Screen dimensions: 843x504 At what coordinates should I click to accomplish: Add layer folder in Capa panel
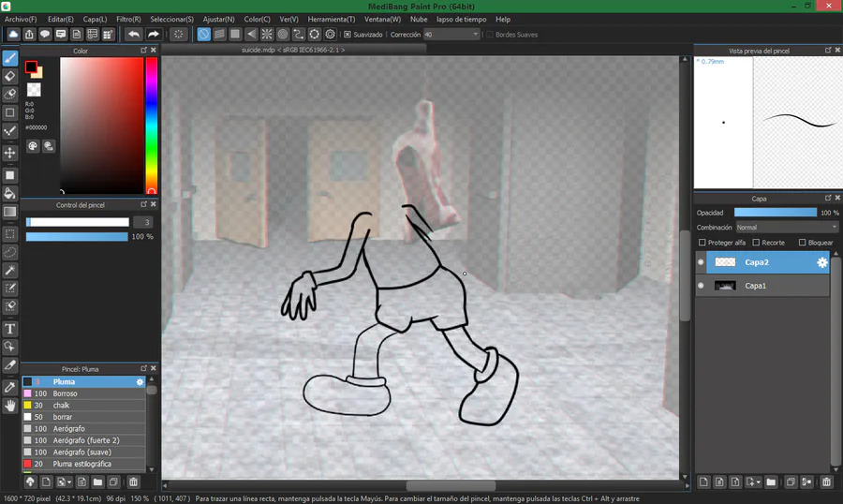point(771,482)
